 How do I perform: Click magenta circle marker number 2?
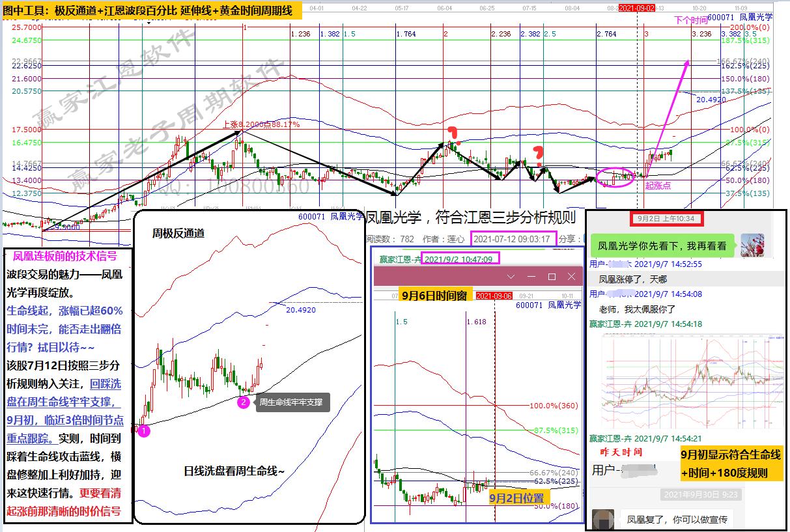pos(243,402)
